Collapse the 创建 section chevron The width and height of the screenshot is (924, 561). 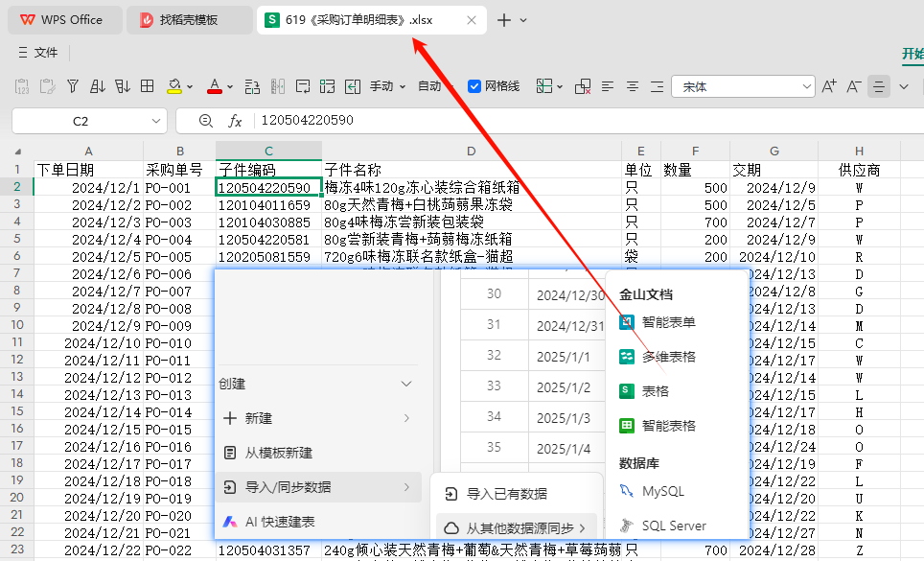point(406,384)
